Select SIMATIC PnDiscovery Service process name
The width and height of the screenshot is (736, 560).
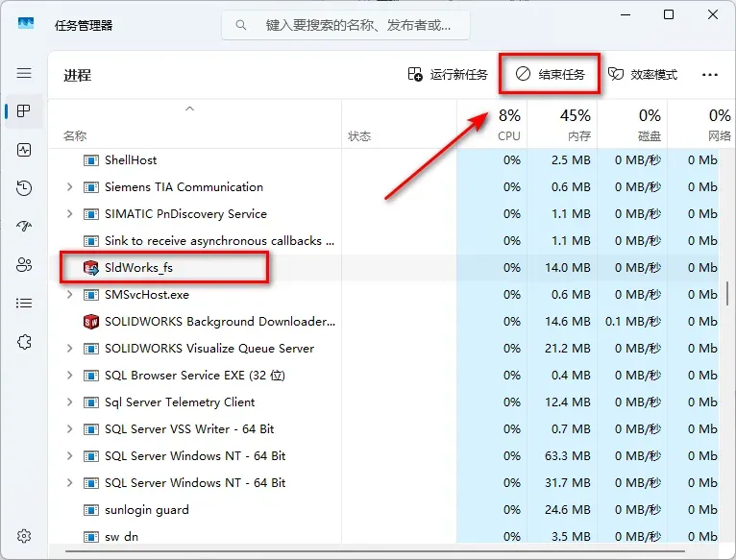pyautogui.click(x=185, y=214)
